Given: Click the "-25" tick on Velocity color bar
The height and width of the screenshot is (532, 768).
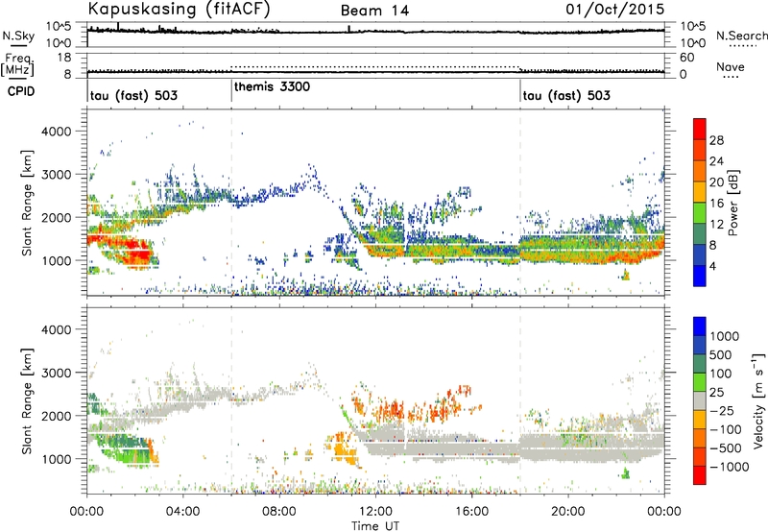Looking at the screenshot, I should tap(722, 410).
